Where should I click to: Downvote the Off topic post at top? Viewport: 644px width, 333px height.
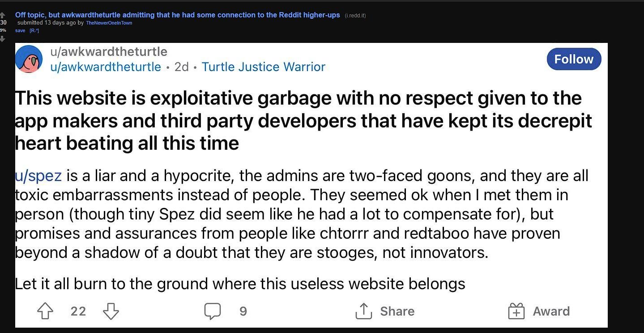click(x=3, y=39)
